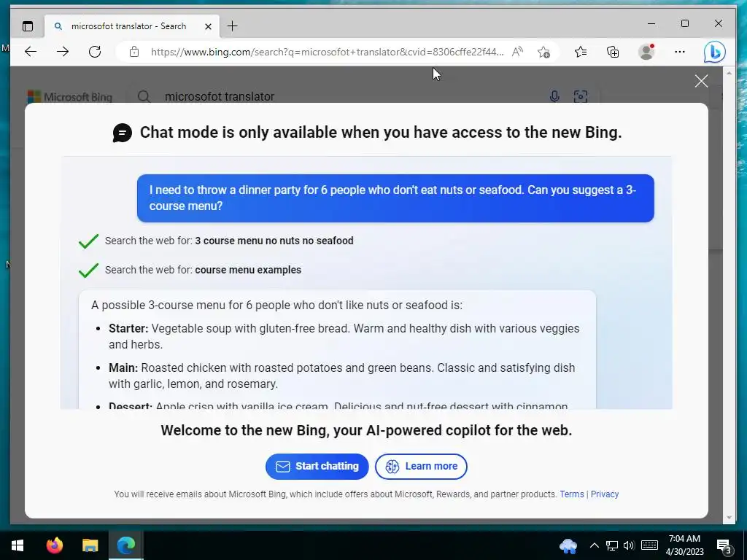This screenshot has width=747, height=560.
Task: Open the notification center with 3 badge
Action: coord(724,545)
